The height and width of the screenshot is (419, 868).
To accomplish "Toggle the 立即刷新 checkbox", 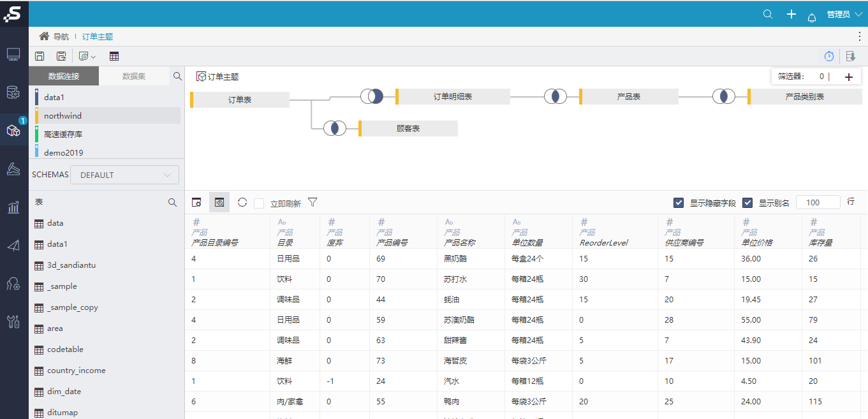I will click(259, 203).
